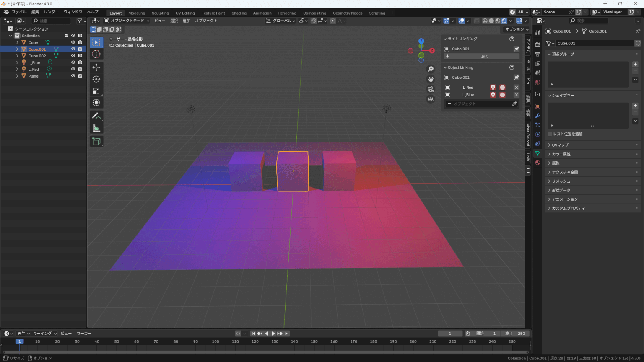Disable the Collection checkbox in the outliner

66,36
